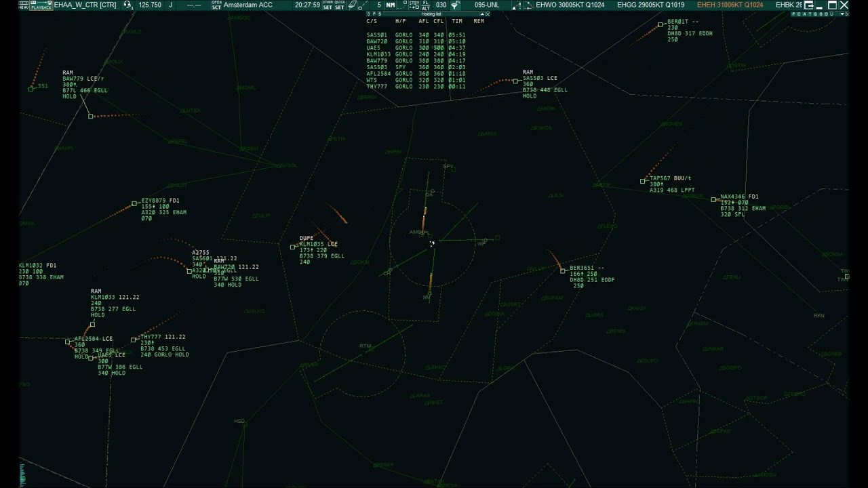
Task: Collapse the Holding list with the arrow
Action: pyautogui.click(x=482, y=14)
